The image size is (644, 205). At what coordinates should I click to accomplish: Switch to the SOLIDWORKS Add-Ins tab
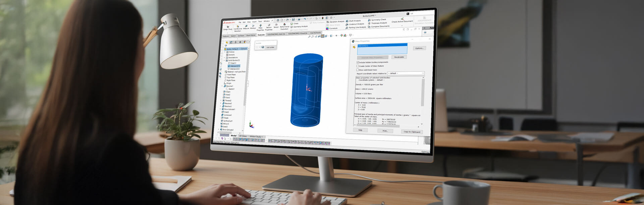[x=276, y=34]
